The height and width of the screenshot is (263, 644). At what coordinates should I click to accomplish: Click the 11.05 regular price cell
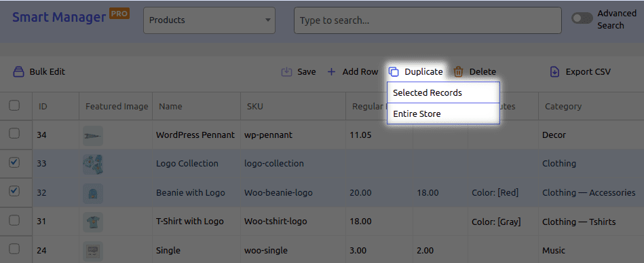pyautogui.click(x=379, y=135)
